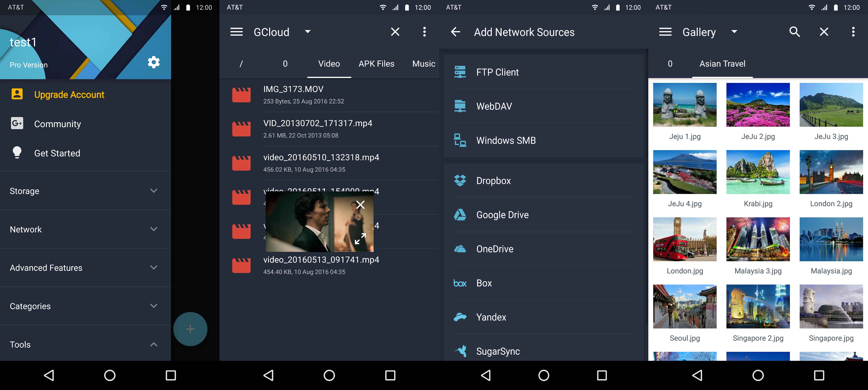Click 'test1' account name
This screenshot has width=868, height=390.
point(23,42)
